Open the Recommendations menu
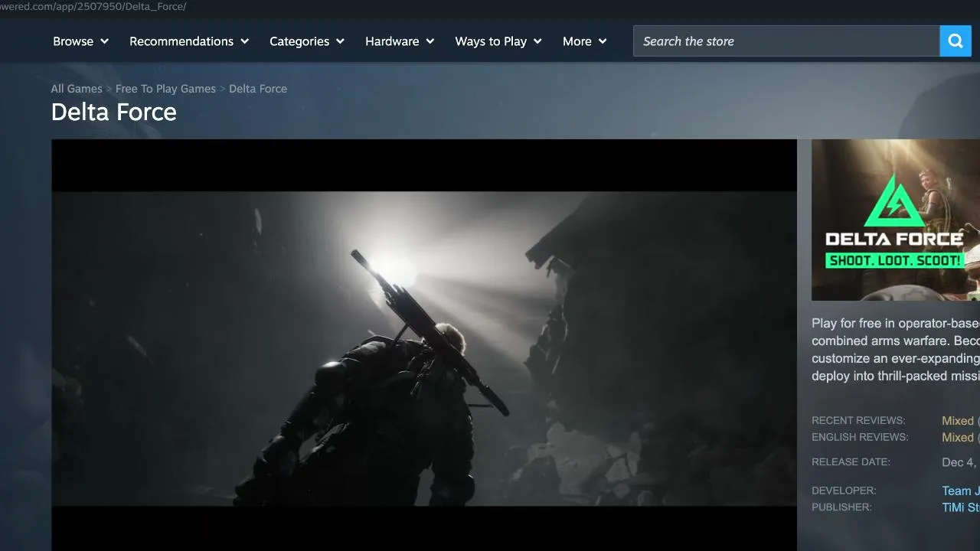 point(189,41)
